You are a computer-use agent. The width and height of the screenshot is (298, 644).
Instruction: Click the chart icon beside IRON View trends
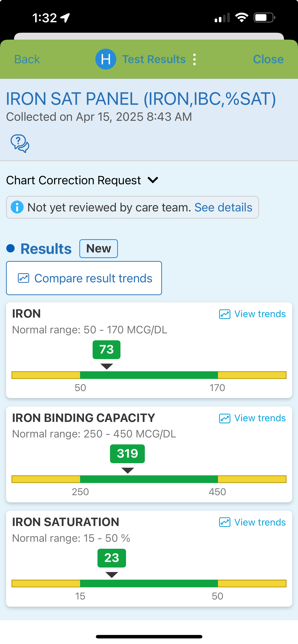[x=224, y=314]
